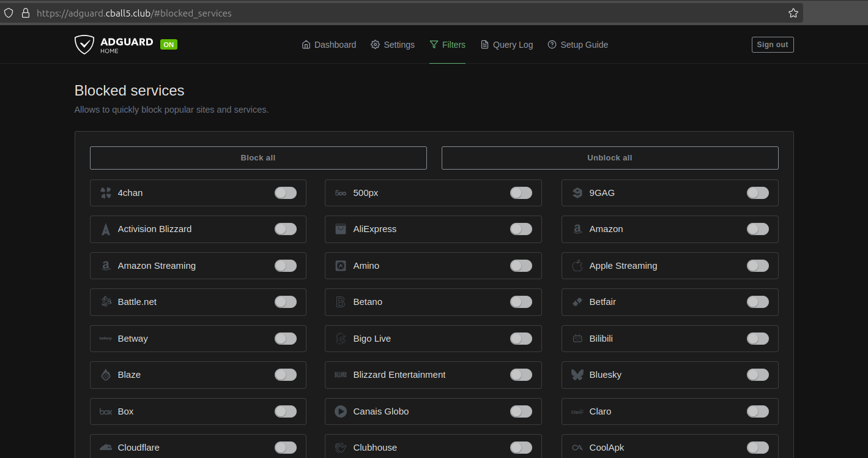This screenshot has height=458, width=868.
Task: Enable blocking for Clubhouse
Action: point(521,448)
